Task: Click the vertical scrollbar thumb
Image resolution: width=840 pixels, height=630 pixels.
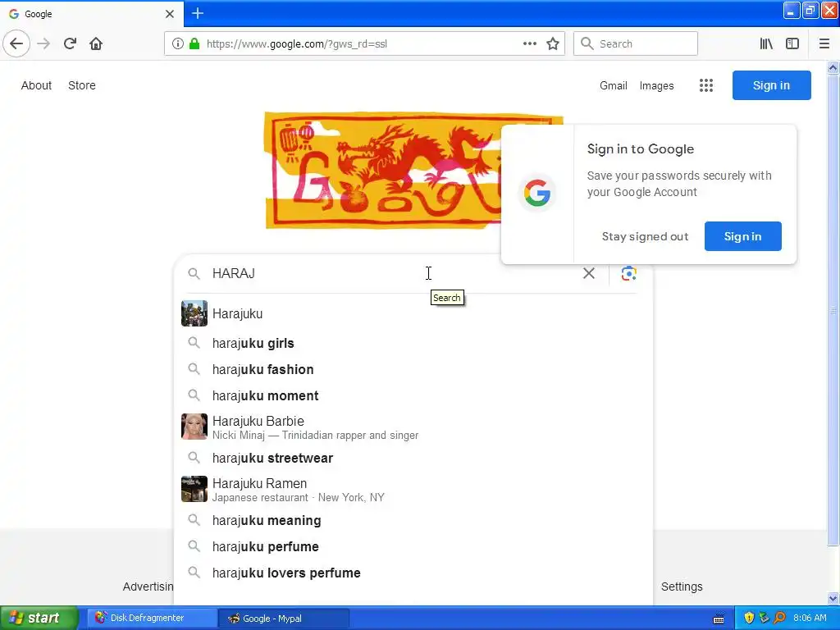Action: coord(833,311)
